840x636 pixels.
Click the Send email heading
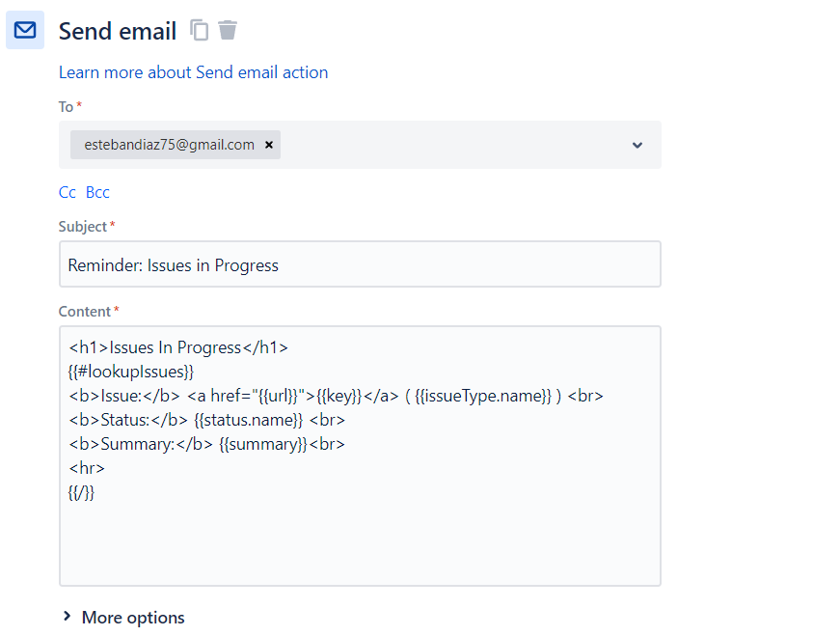point(117,31)
